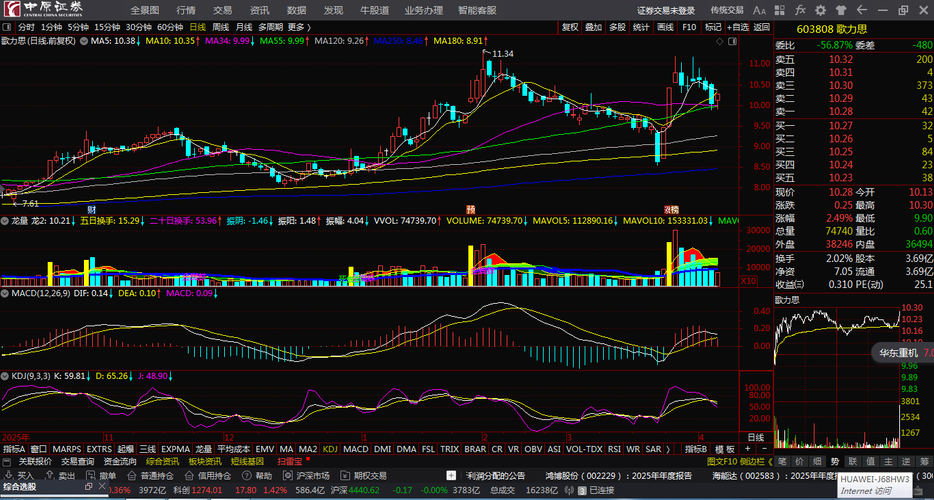Add stock with +自选 button

tap(737, 27)
